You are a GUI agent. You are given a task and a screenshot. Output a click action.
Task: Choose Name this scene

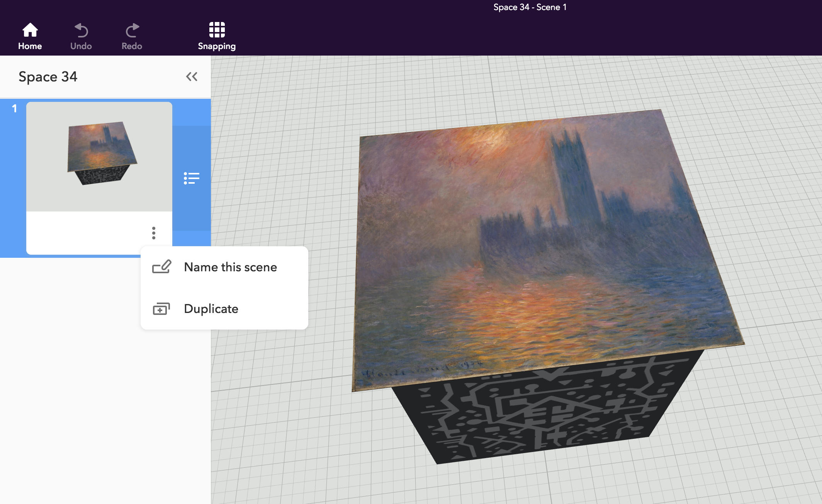click(224, 267)
